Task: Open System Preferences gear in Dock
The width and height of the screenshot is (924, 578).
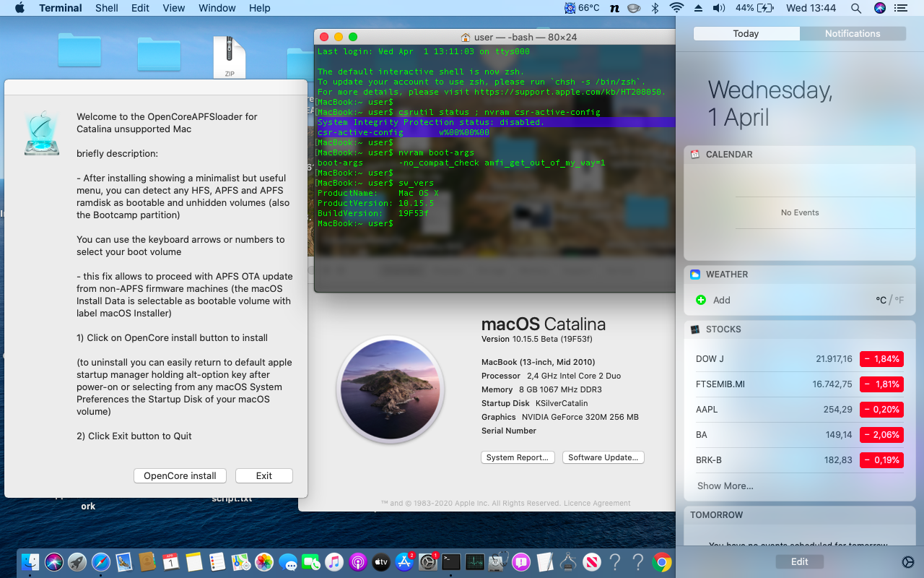Action: [x=428, y=562]
